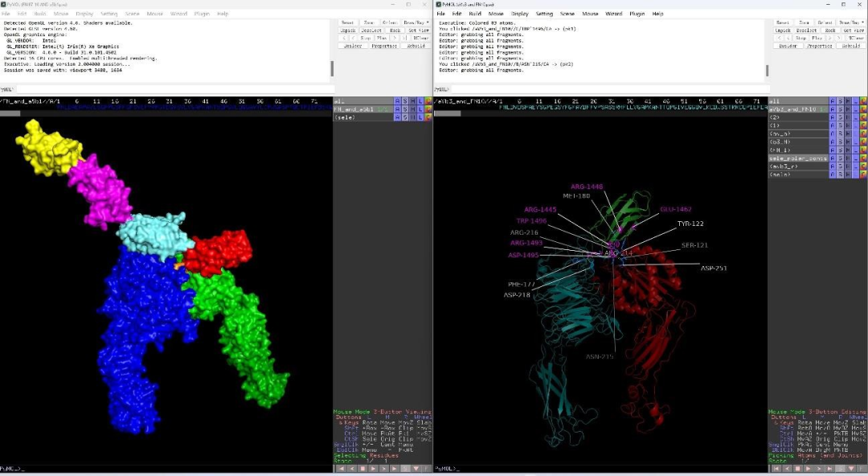
Task: Click command input field in FN_and_a5b1 window
Action: [174, 88]
